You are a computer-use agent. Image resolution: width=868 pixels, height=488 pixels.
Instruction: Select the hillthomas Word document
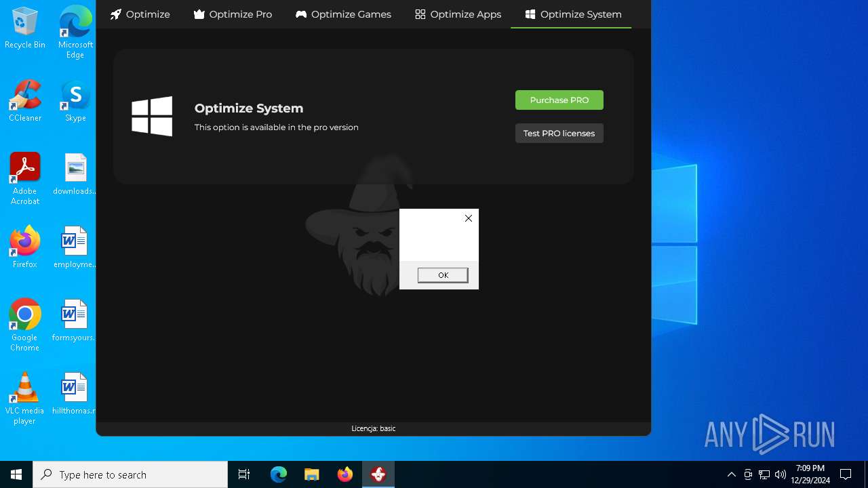[x=75, y=394]
